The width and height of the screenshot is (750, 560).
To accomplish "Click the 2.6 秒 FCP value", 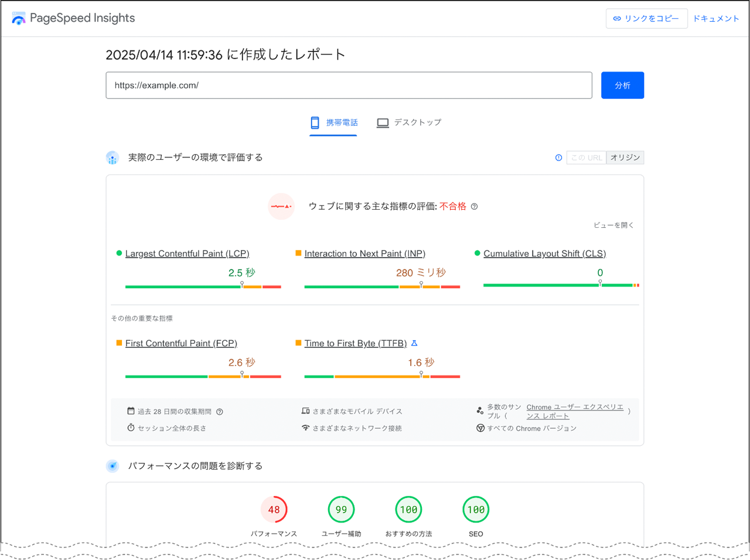I will tap(241, 363).
